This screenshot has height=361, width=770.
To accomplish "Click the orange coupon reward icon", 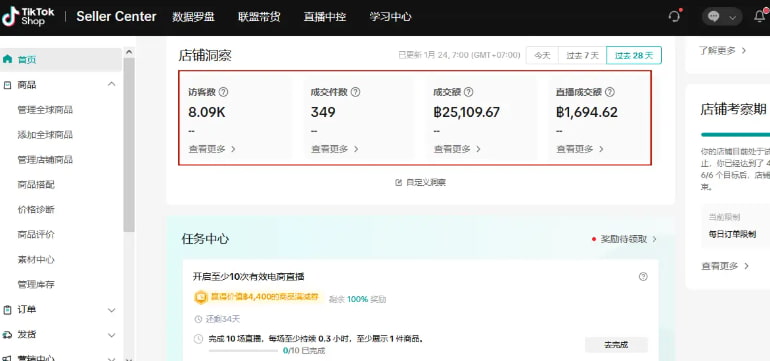I will point(200,297).
